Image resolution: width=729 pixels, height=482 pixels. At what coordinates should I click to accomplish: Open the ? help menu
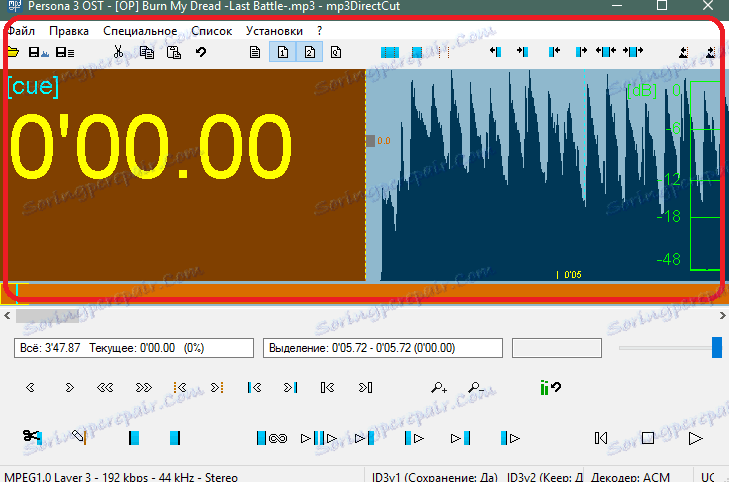[x=319, y=31]
